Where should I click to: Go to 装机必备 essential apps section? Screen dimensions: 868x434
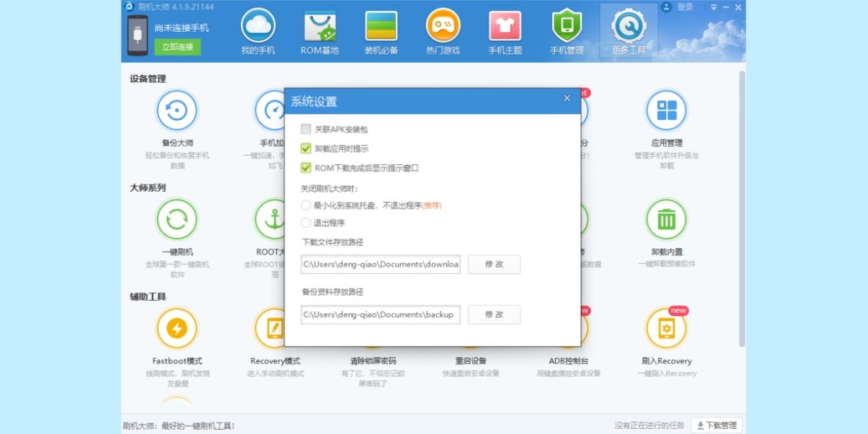[x=381, y=33]
